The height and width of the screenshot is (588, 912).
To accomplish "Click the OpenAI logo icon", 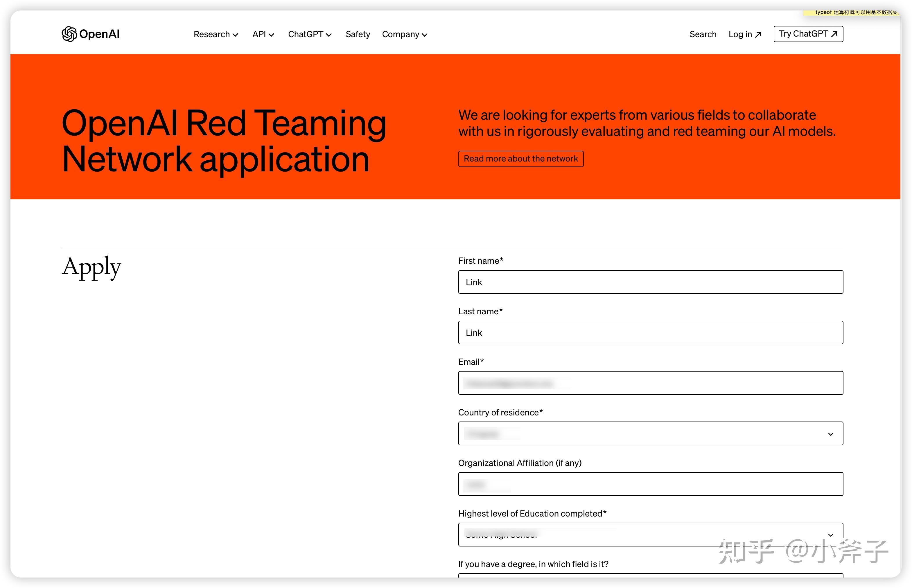I will click(x=69, y=34).
